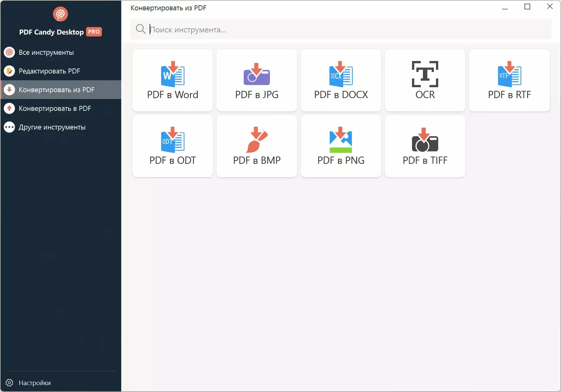
Task: Choose the PDF в DOCX converter
Action: click(x=341, y=80)
